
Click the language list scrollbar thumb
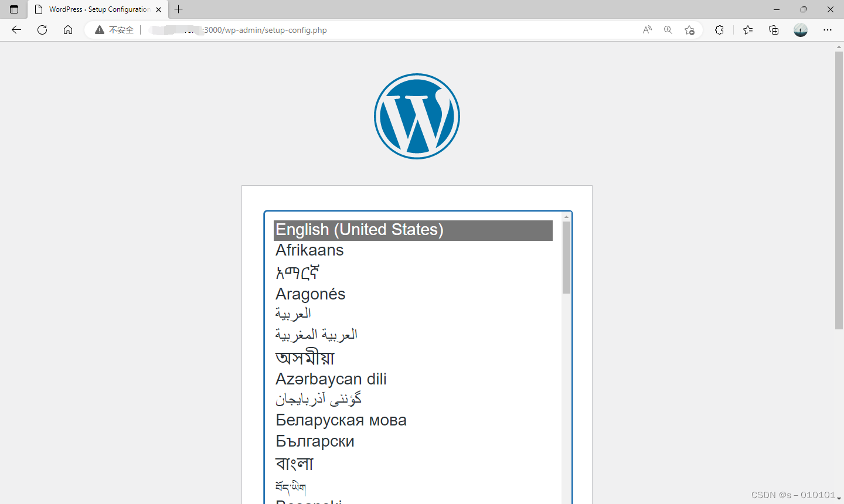[566, 258]
